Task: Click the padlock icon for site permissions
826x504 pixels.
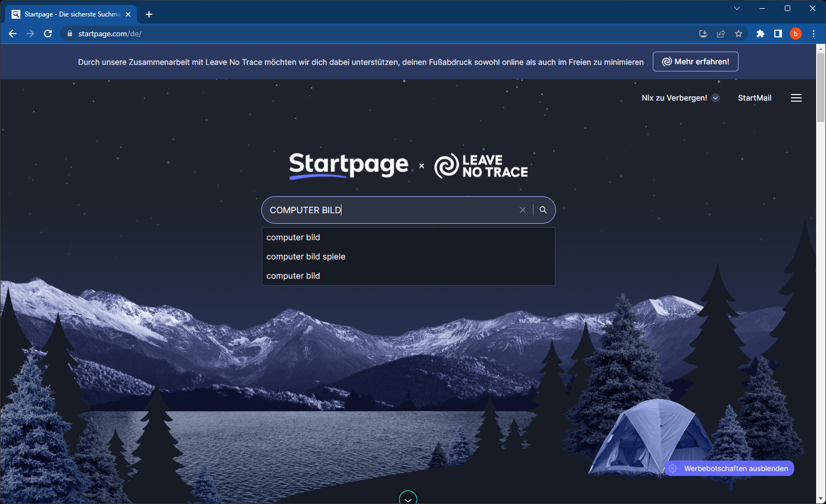Action: point(69,34)
